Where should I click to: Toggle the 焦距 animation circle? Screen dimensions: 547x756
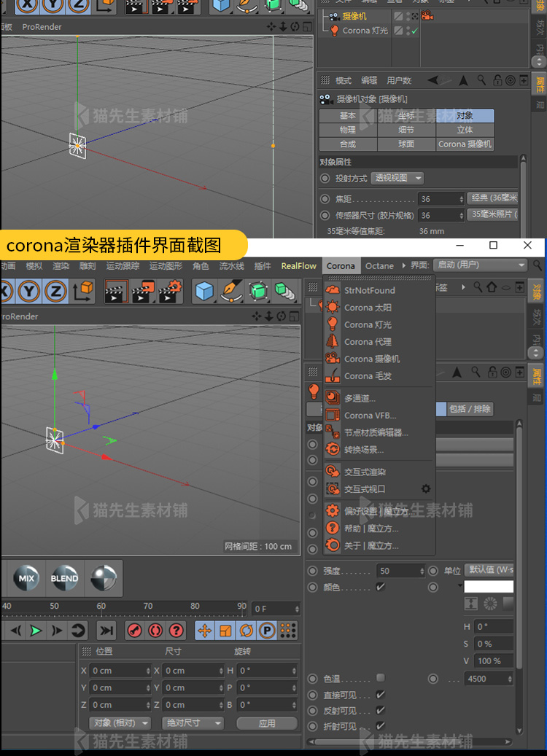point(325,199)
